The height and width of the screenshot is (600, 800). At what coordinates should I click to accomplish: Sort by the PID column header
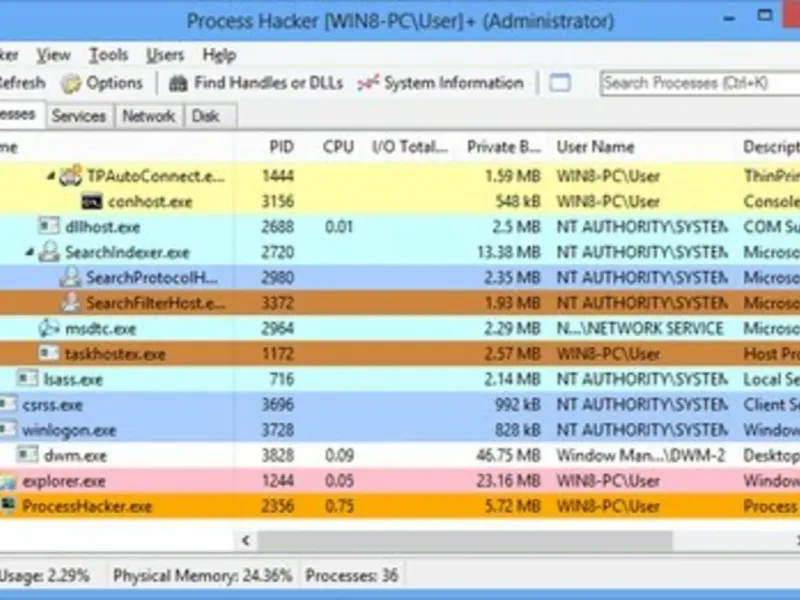(x=282, y=147)
